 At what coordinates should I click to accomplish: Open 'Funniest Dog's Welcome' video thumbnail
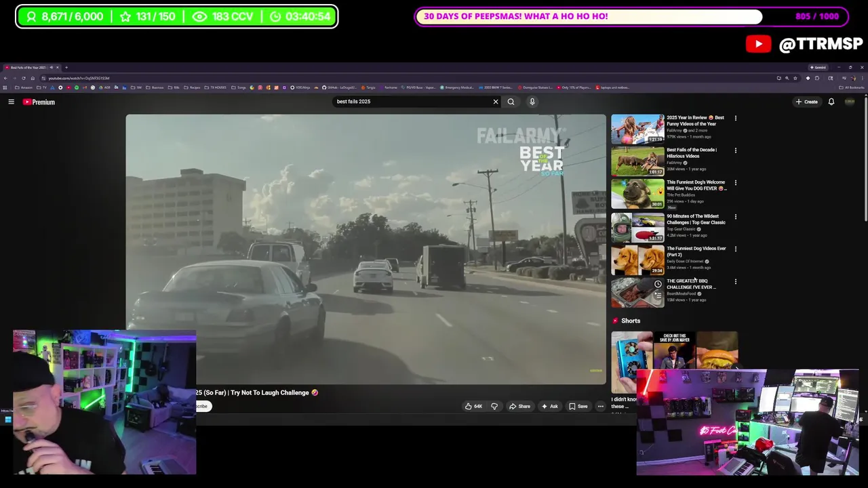pyautogui.click(x=637, y=194)
